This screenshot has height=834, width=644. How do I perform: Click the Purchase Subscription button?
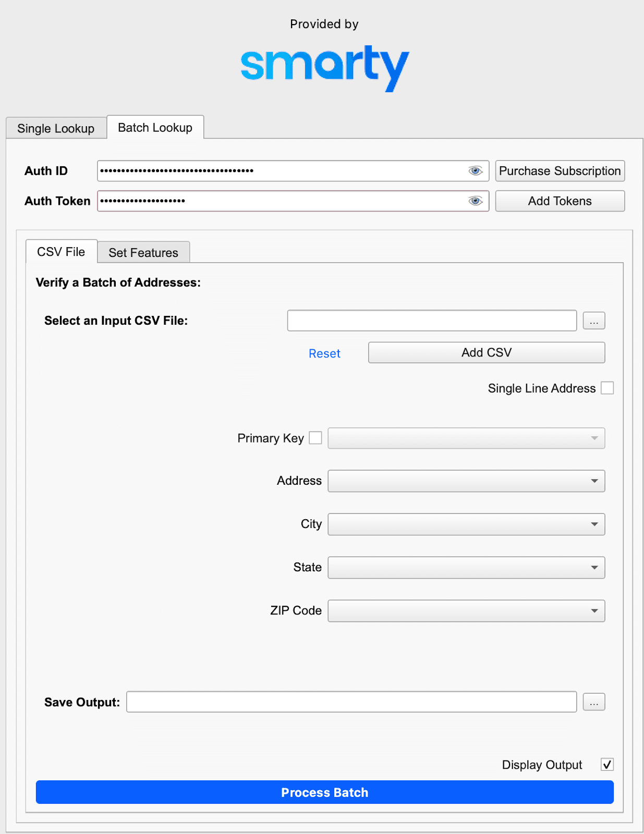560,171
